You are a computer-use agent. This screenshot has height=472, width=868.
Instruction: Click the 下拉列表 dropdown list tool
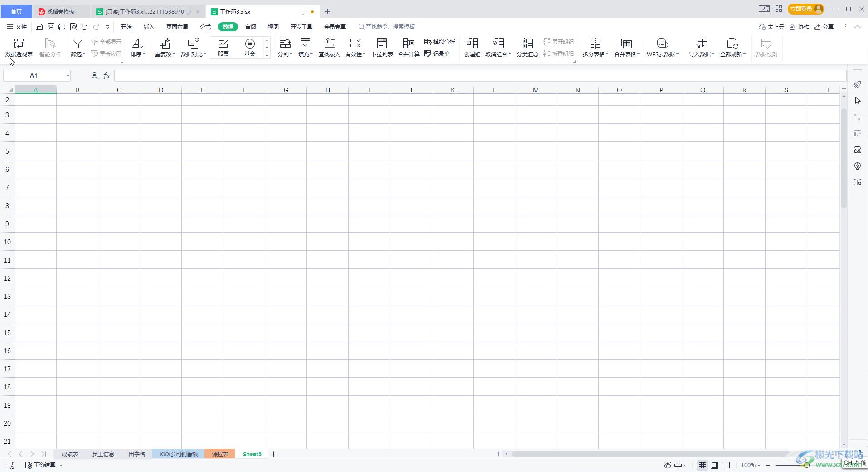pyautogui.click(x=382, y=48)
